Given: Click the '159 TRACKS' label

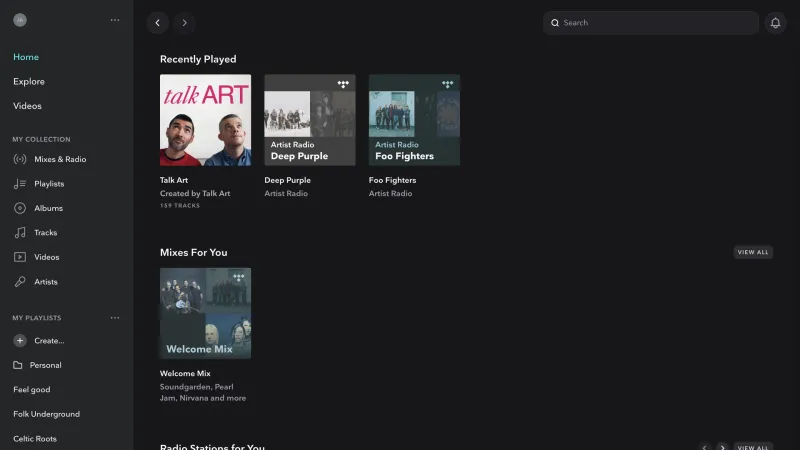Looking at the screenshot, I should pos(180,206).
